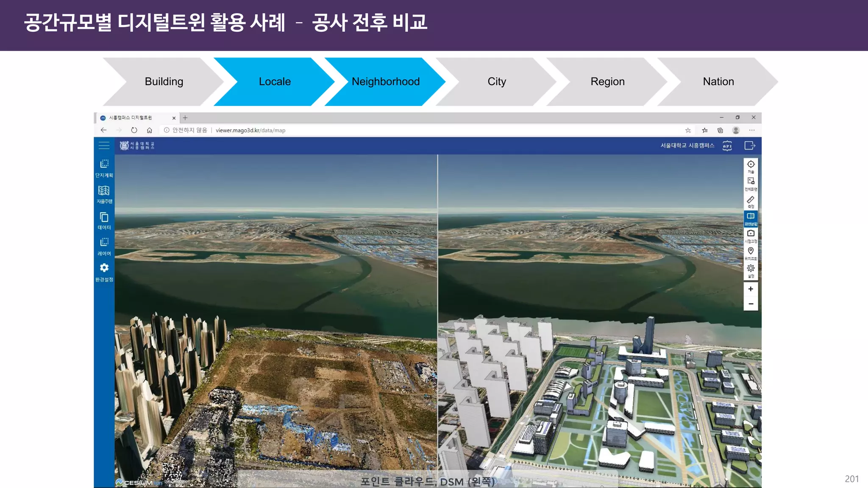Click the browser home icon
This screenshot has height=488, width=868.
pos(149,130)
